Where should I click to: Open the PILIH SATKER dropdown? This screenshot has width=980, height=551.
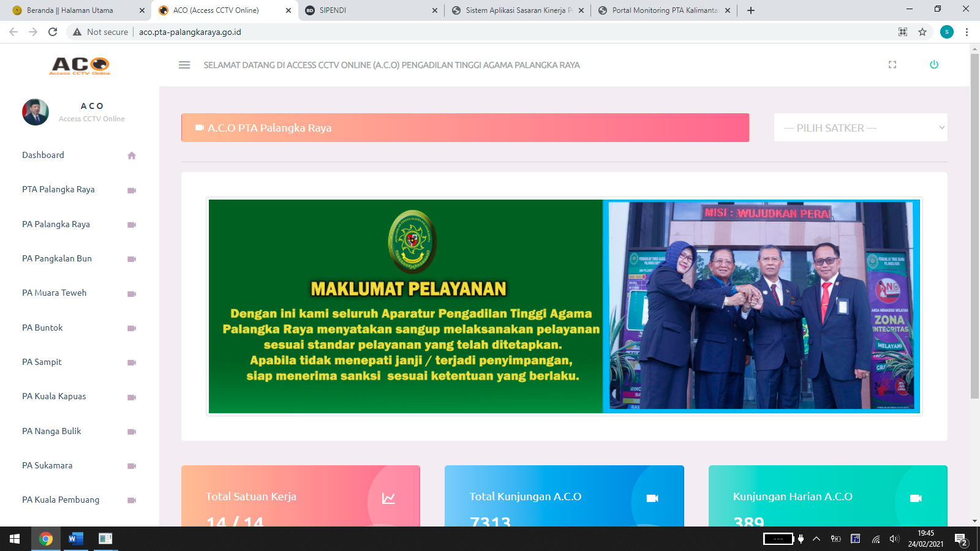coord(861,128)
